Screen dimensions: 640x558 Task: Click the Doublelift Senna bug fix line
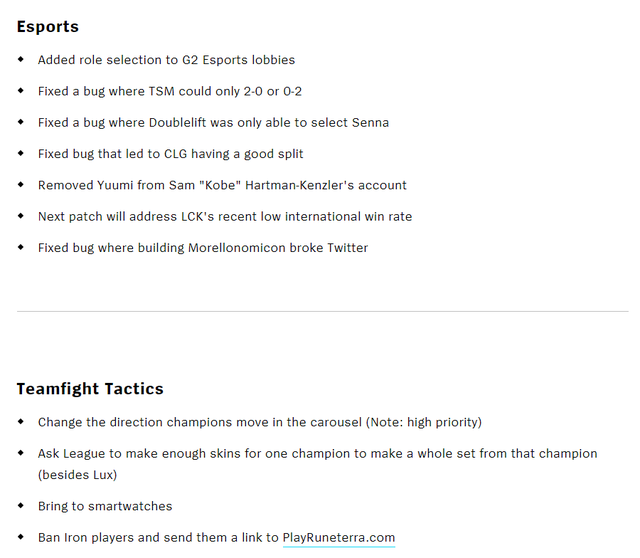point(213,122)
